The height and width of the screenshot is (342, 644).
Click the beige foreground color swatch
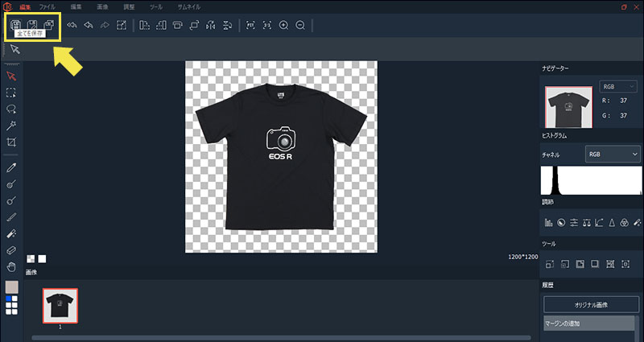pos(11,286)
